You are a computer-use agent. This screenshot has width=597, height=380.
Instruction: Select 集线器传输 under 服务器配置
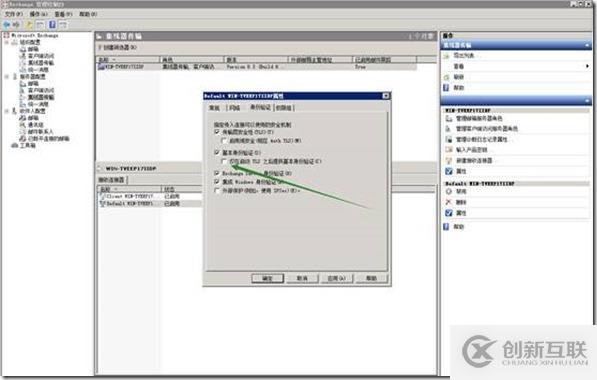[41, 97]
